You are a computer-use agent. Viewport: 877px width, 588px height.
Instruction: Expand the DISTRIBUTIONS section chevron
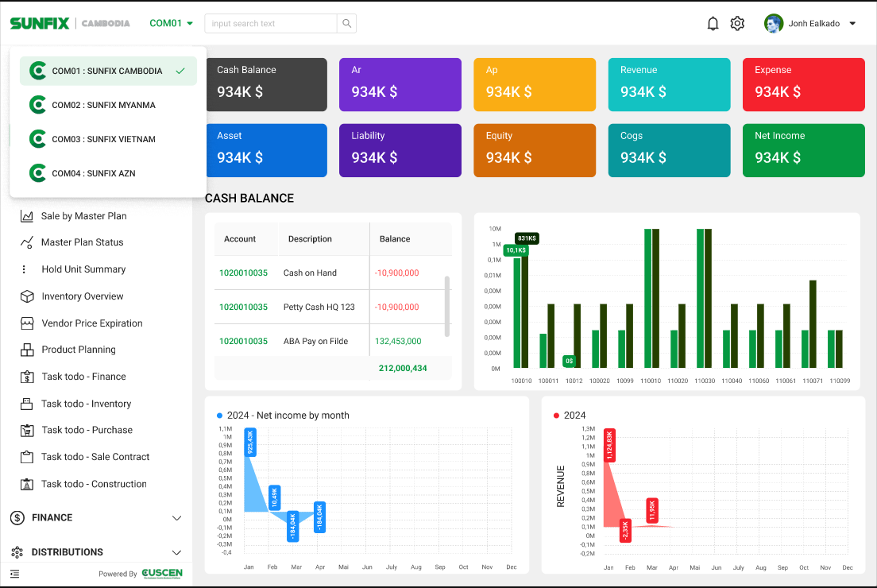[176, 553]
